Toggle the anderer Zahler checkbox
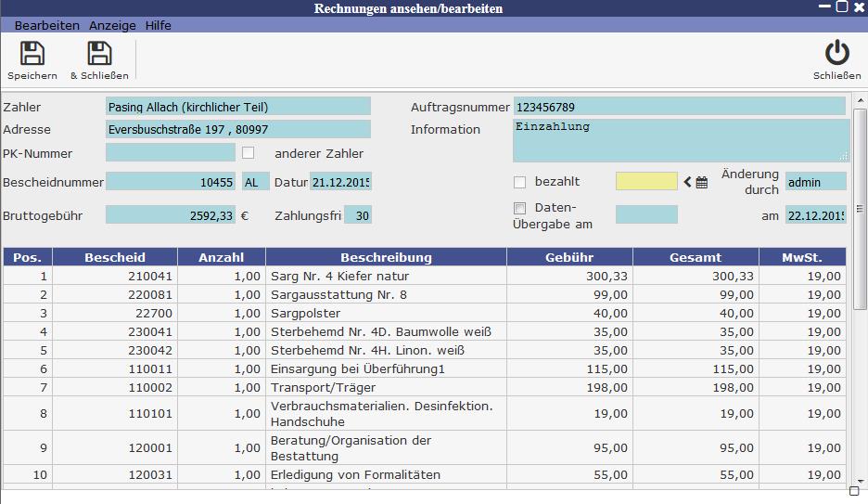This screenshot has height=504, width=868. pyautogui.click(x=248, y=153)
